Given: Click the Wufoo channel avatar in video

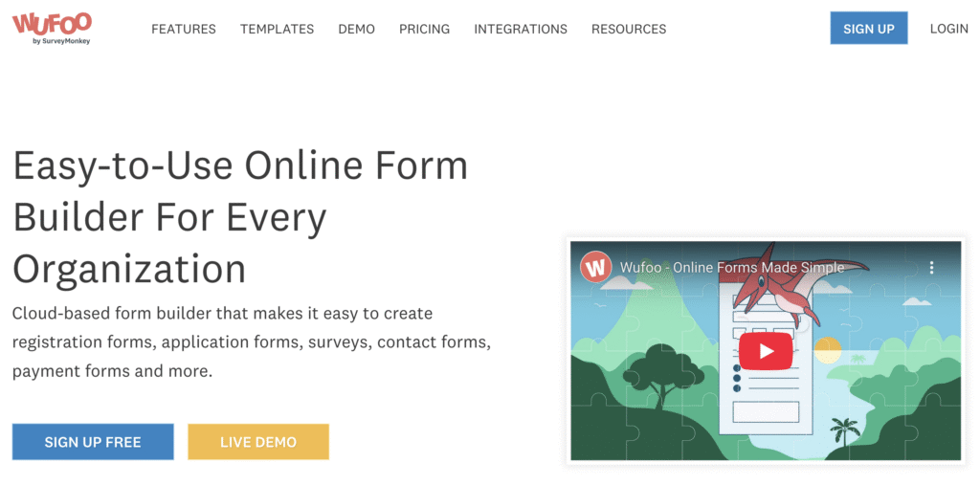Looking at the screenshot, I should 595,268.
